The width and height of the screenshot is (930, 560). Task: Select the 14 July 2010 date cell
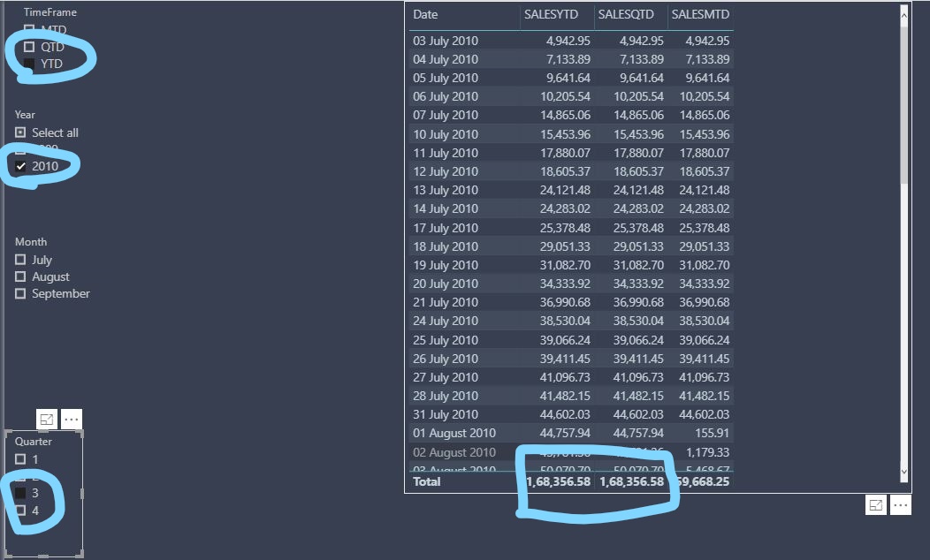click(x=446, y=208)
